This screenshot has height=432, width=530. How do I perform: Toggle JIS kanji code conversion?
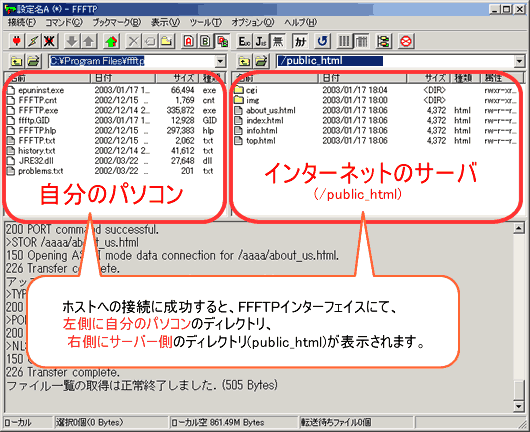[x=261, y=42]
